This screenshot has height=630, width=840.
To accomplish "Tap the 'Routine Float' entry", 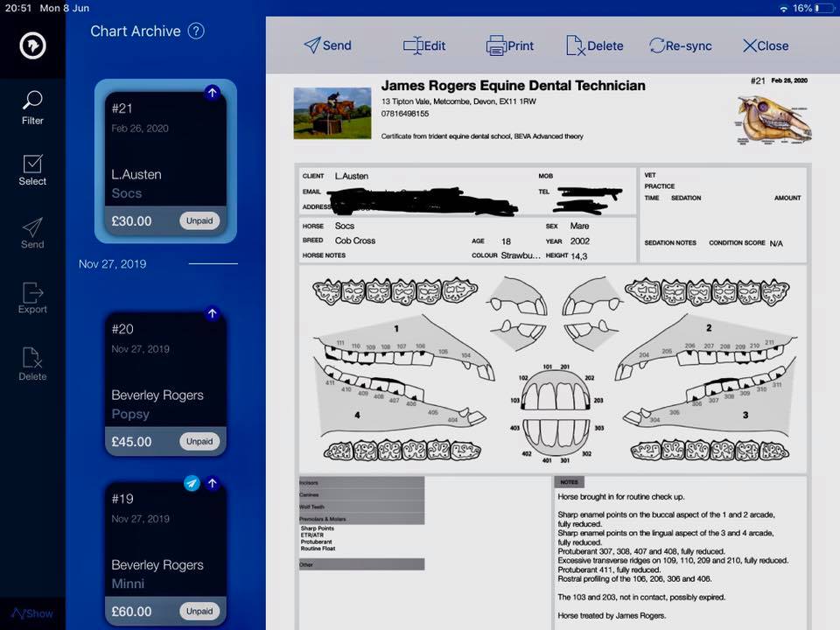I will coord(318,549).
